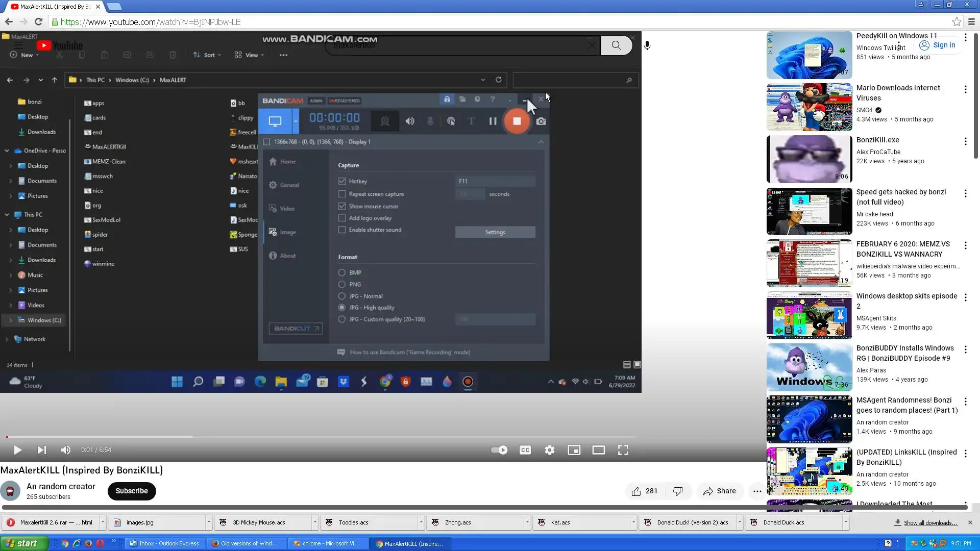980x551 pixels.
Task: Open more actions menu beside Share
Action: click(757, 491)
